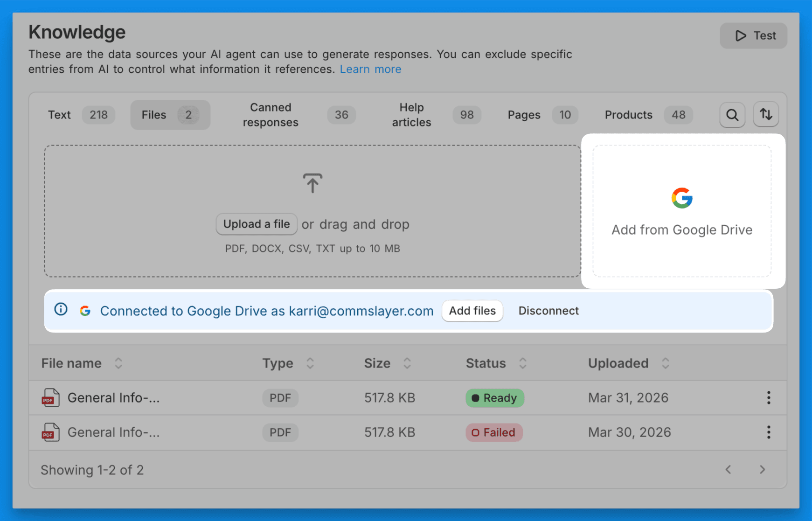Click PDF icon of the Failed file
The width and height of the screenshot is (812, 521).
(x=50, y=432)
